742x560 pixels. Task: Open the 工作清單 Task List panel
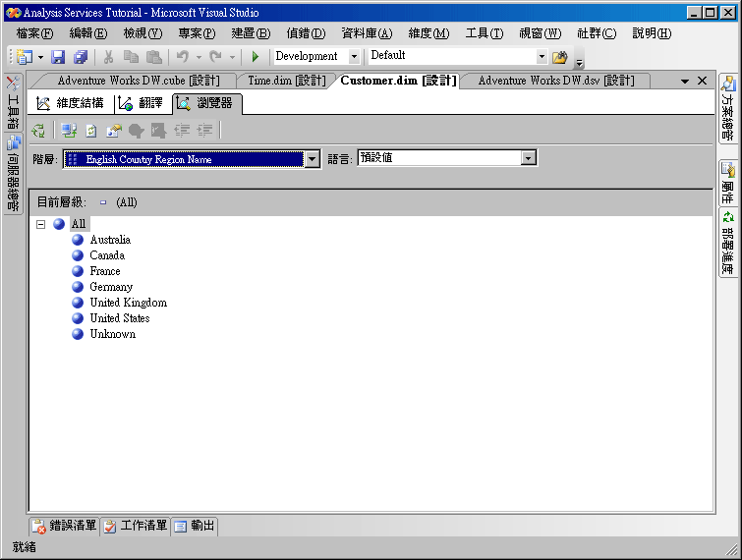[x=136, y=526]
